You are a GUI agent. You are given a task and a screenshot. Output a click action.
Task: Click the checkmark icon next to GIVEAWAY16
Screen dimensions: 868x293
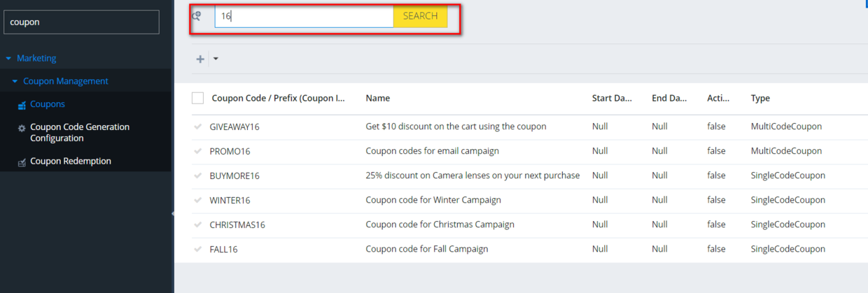[198, 127]
